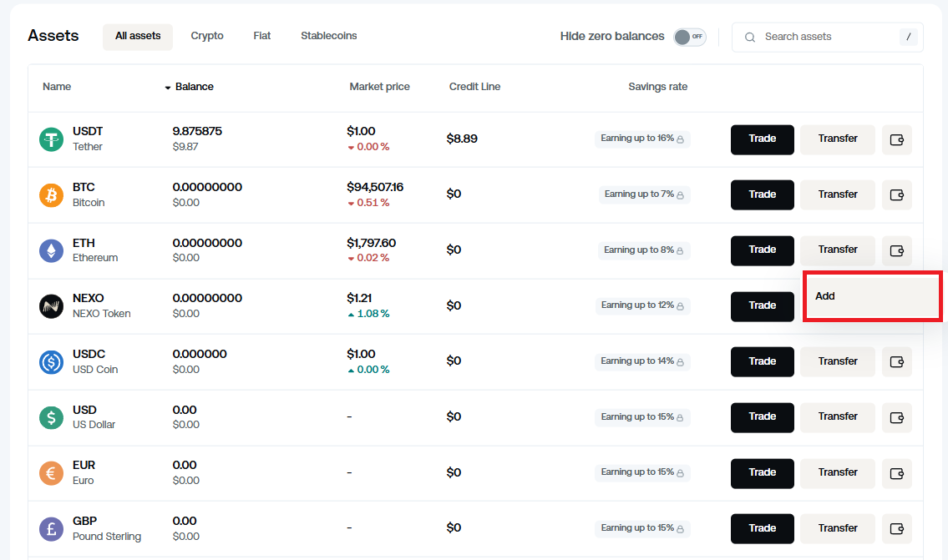Click the Ethereum price $1,797.60
Viewport: 948px width, 560px height.
tap(371, 243)
